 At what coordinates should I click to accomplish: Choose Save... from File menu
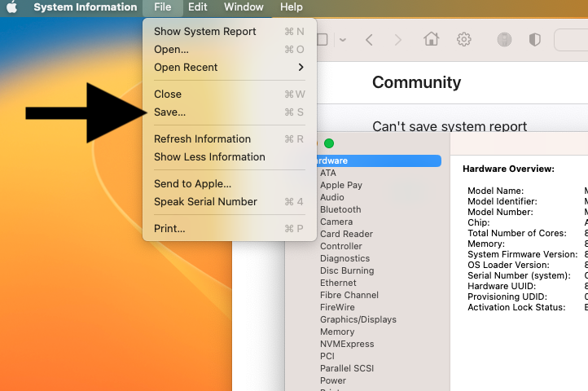230,112
